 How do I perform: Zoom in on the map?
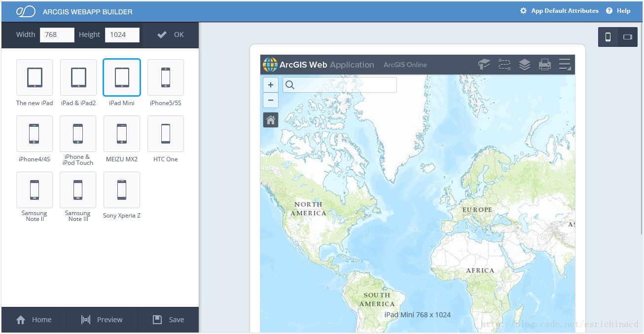(x=271, y=85)
